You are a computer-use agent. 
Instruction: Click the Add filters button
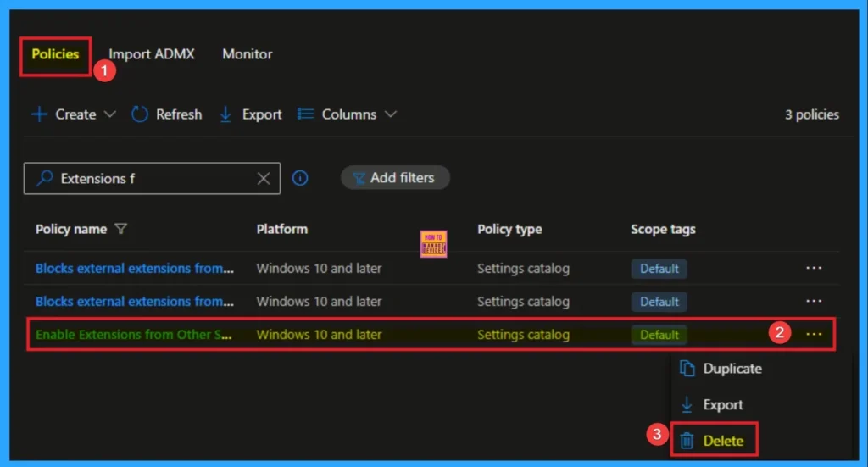(x=395, y=178)
